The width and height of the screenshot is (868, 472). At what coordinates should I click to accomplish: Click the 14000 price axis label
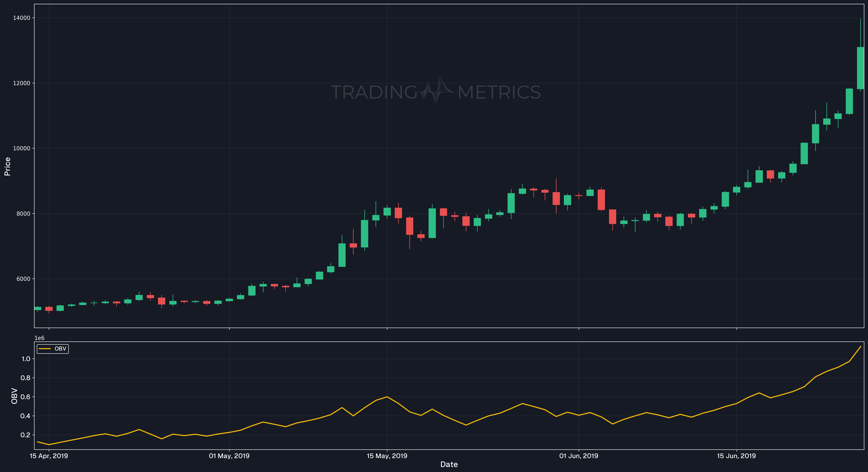22,18
